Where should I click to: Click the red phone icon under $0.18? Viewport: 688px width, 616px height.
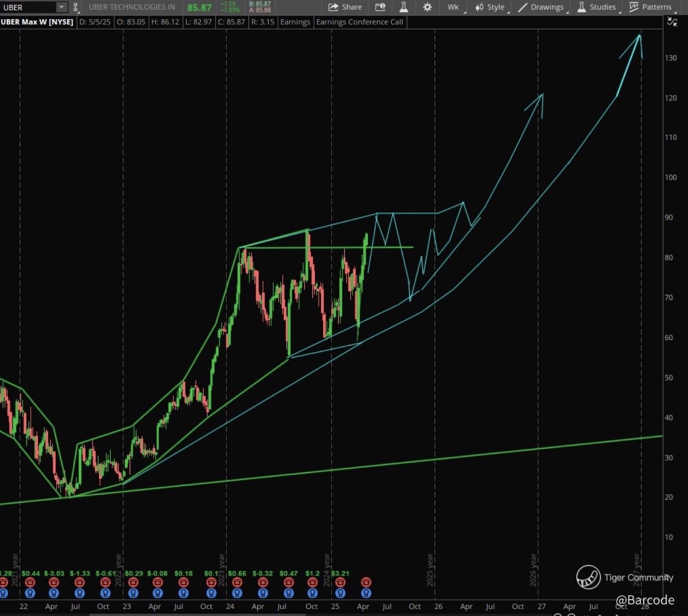click(x=183, y=582)
